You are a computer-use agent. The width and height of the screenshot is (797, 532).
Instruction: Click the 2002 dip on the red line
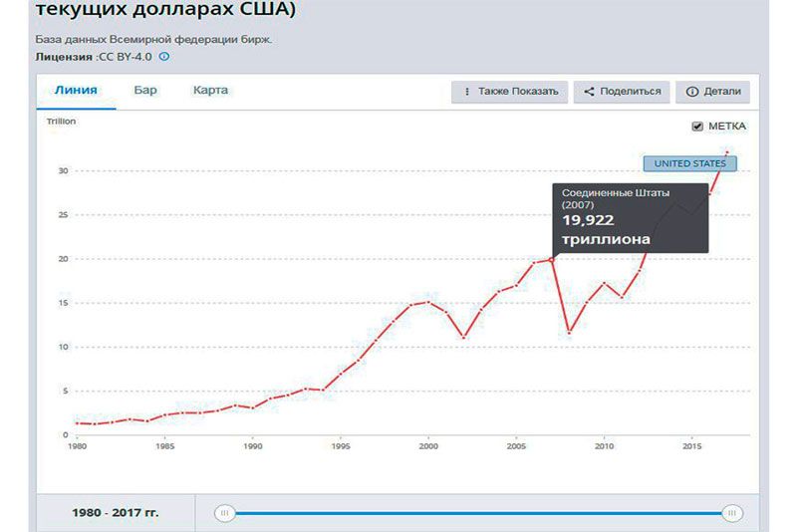pyautogui.click(x=463, y=338)
